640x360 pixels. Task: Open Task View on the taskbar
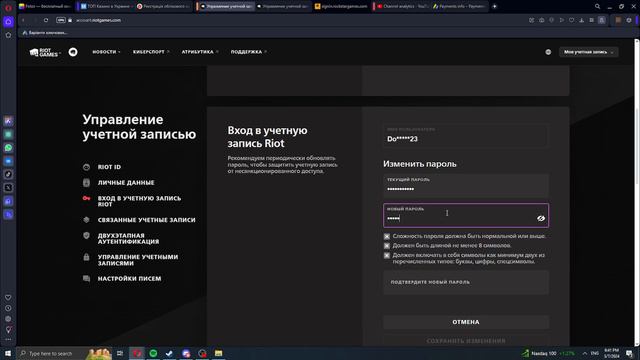coord(120,353)
